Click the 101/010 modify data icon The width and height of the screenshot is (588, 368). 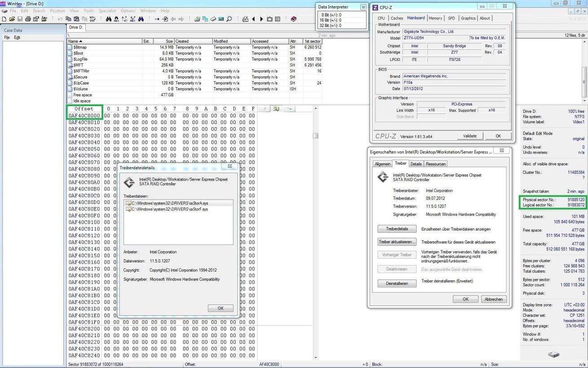92,19
